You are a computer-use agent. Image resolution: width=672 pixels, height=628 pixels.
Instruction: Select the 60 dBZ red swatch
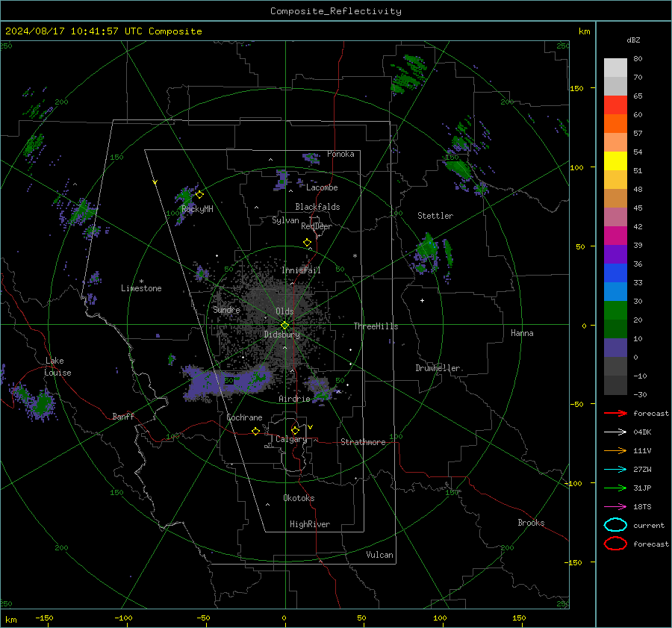tap(615, 105)
